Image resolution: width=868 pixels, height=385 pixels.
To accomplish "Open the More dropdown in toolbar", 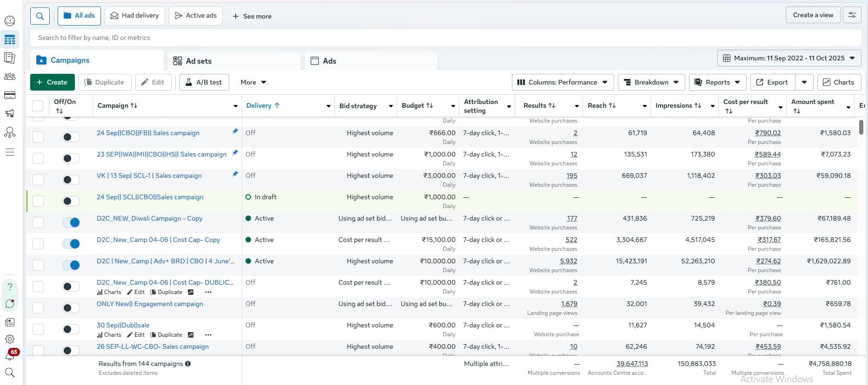I will [253, 82].
